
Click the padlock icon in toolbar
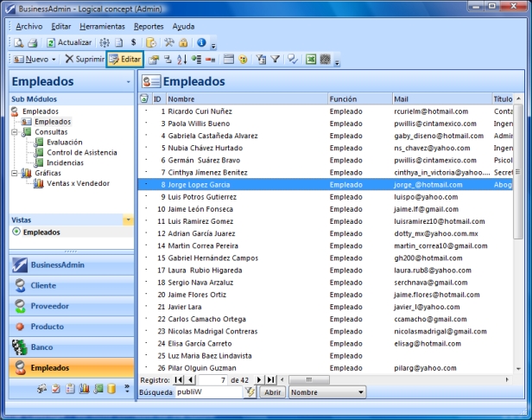[x=184, y=41]
